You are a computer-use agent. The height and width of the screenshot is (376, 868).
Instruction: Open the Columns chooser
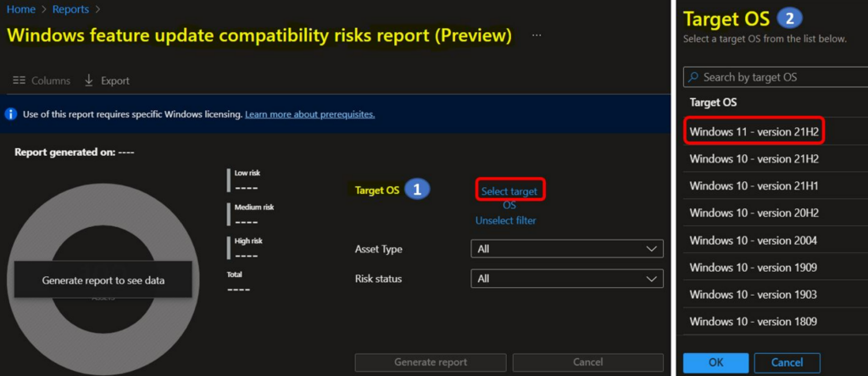click(42, 80)
